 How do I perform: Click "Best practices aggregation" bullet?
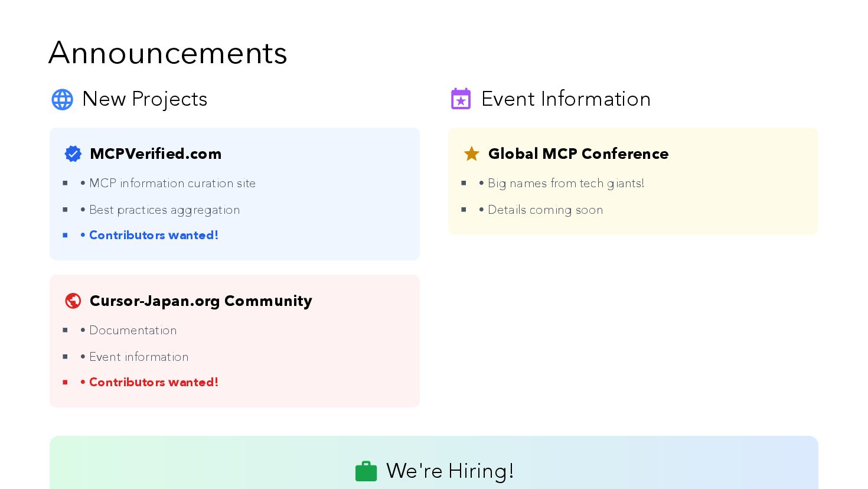tap(164, 210)
